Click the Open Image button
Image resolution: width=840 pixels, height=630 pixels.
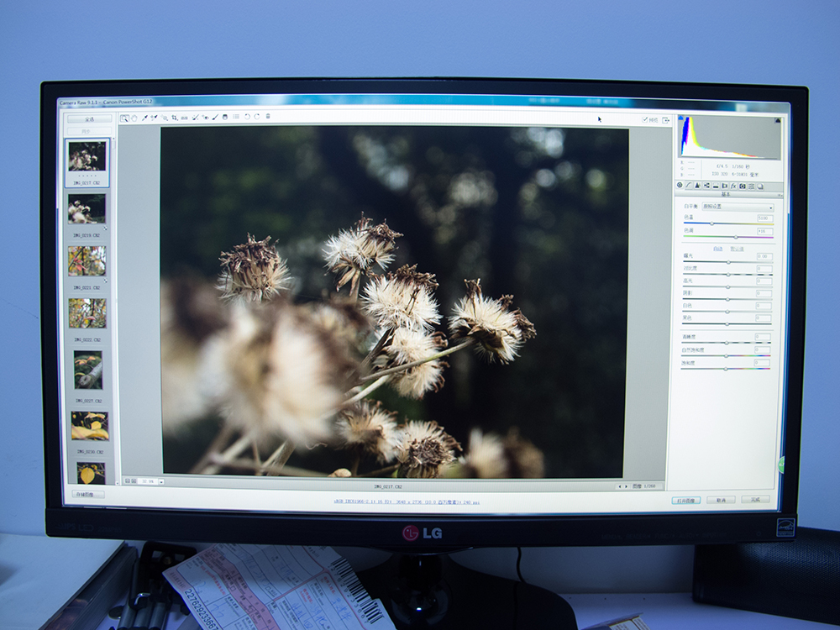tap(686, 501)
